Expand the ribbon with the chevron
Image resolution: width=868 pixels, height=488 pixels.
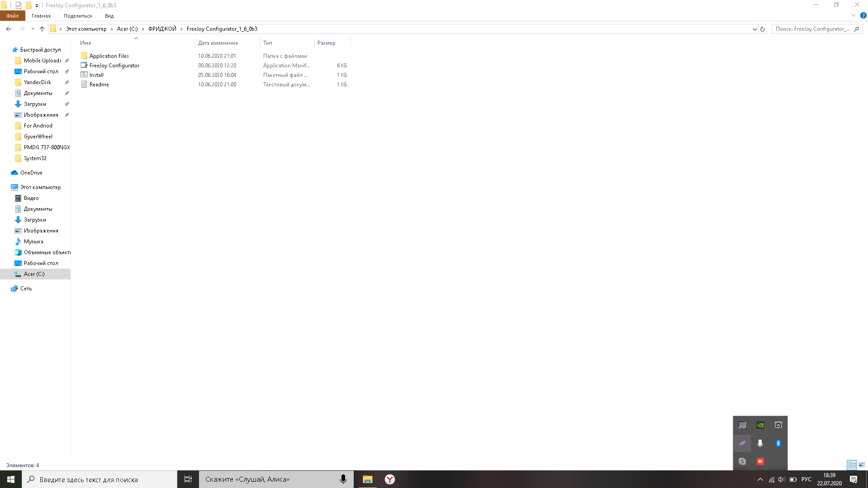tap(854, 16)
